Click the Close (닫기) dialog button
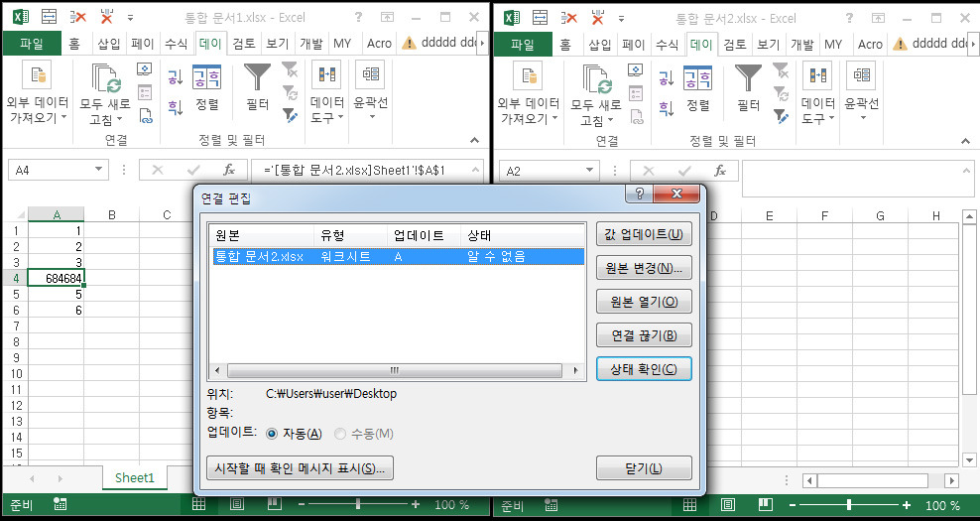This screenshot has width=980, height=521. pos(644,468)
